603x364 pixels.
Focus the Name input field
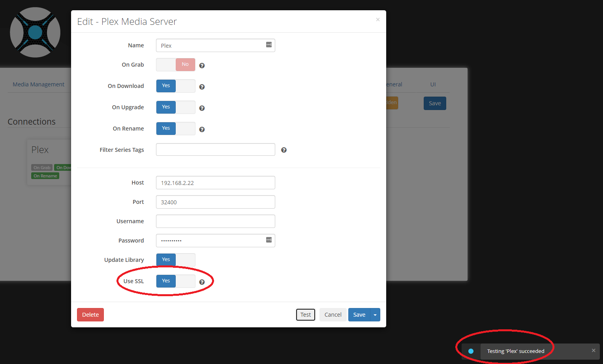[216, 45]
